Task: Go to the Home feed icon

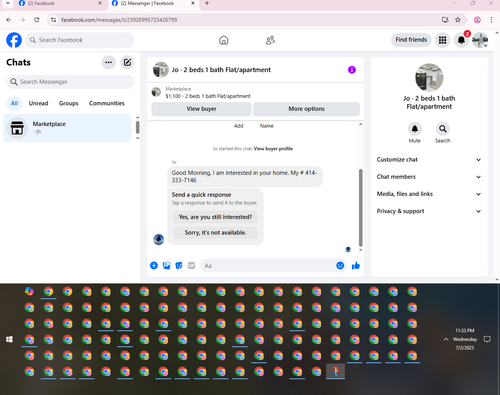Action: 224,40
